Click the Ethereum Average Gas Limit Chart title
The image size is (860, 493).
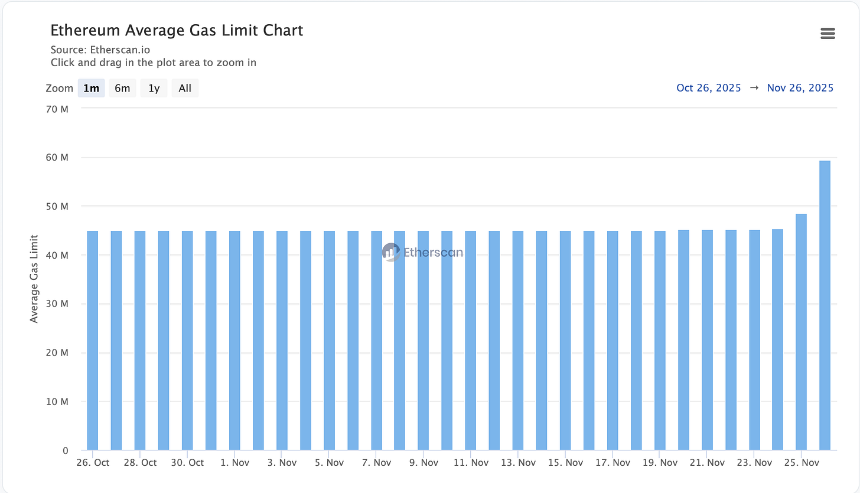[x=177, y=30]
